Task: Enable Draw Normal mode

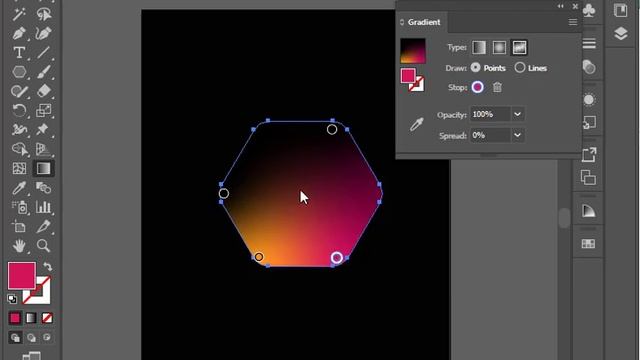Action: click(15, 338)
